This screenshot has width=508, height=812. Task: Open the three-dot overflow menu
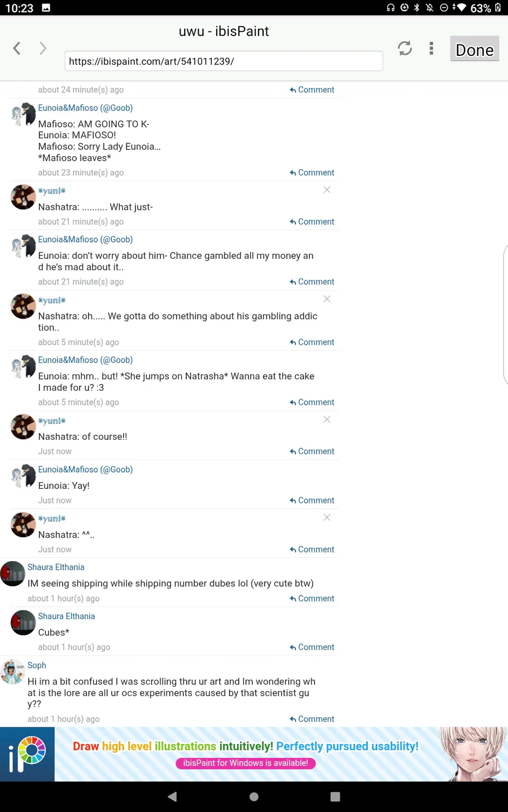(431, 48)
